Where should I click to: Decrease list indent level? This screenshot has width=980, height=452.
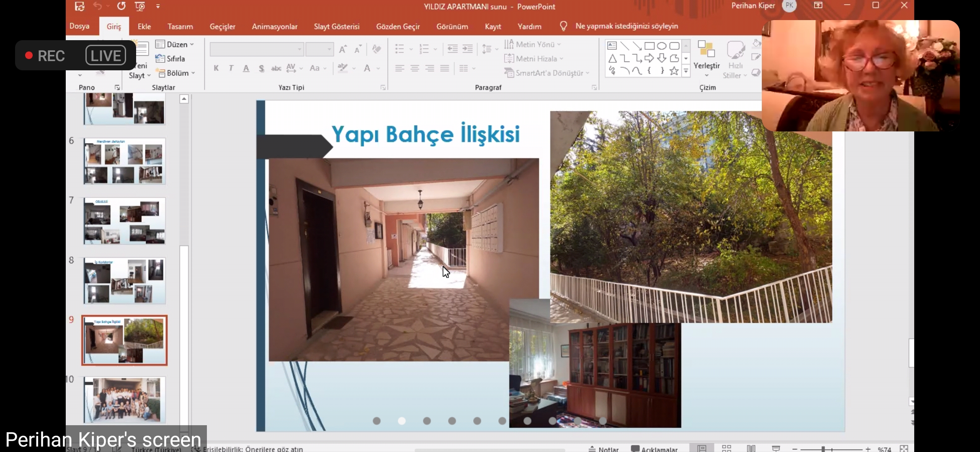click(x=453, y=49)
